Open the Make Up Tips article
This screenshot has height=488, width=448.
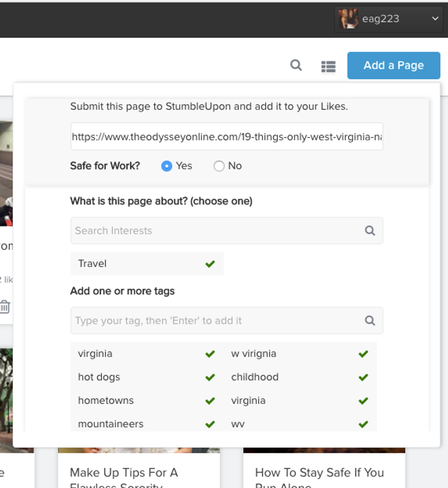(x=124, y=472)
